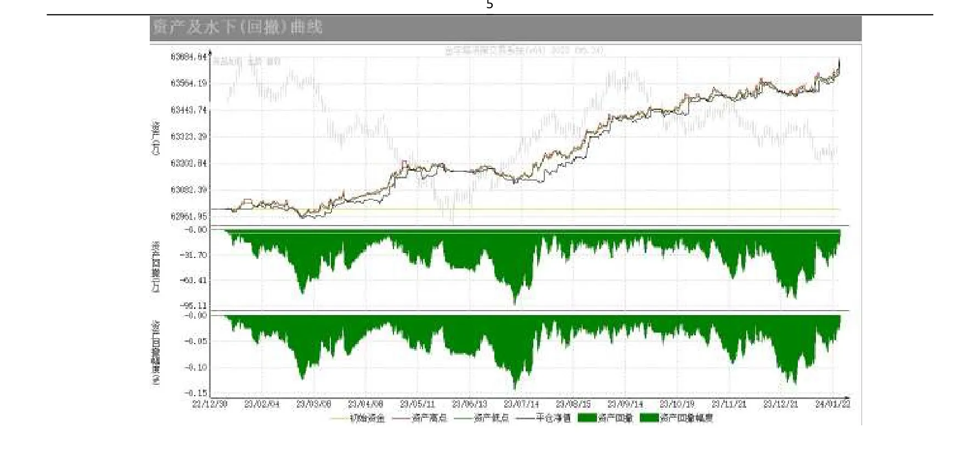Click the 资产及水下(回撤)曲线 title bar

505,29
